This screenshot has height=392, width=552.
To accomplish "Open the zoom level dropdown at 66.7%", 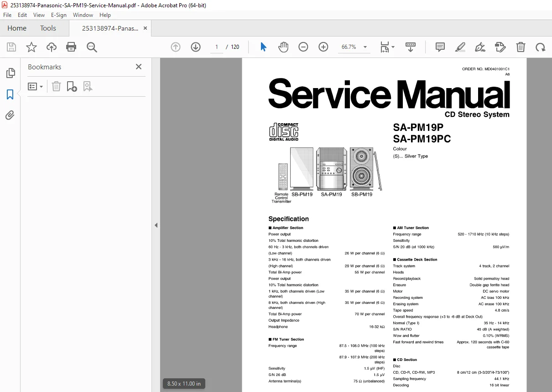I will 354,47.
